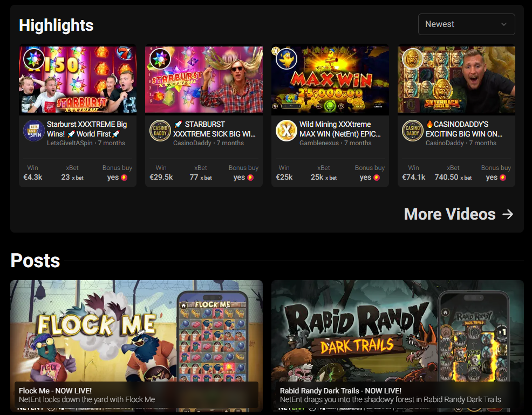Click CasinoDaddy avatar beside Starburst XXXTREME SICK video
532x415 pixels.
[x=160, y=130]
